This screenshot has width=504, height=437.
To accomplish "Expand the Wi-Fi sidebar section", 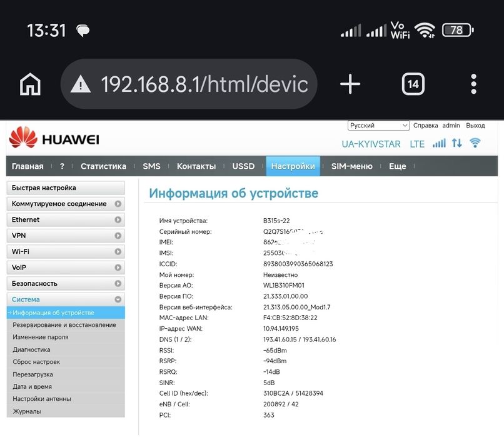I will [66, 251].
